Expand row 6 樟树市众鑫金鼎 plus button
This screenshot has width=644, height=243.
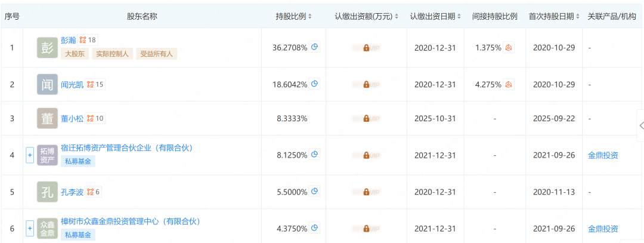click(x=30, y=229)
